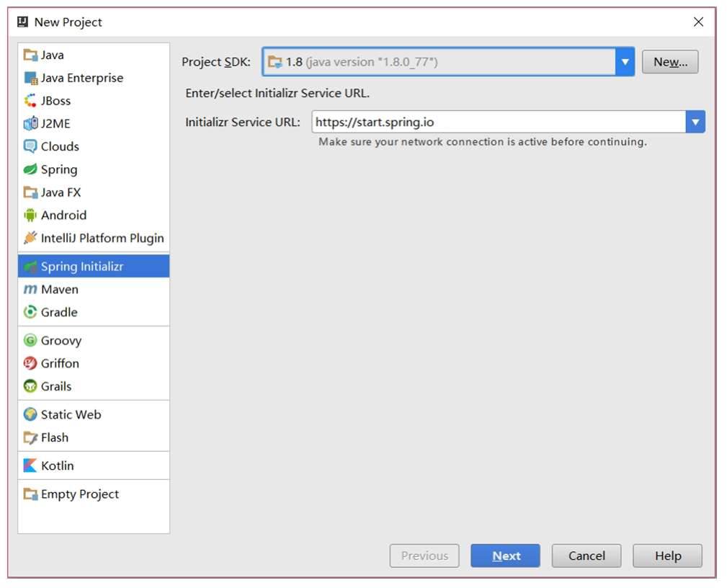Click the Cancel button

click(x=586, y=556)
